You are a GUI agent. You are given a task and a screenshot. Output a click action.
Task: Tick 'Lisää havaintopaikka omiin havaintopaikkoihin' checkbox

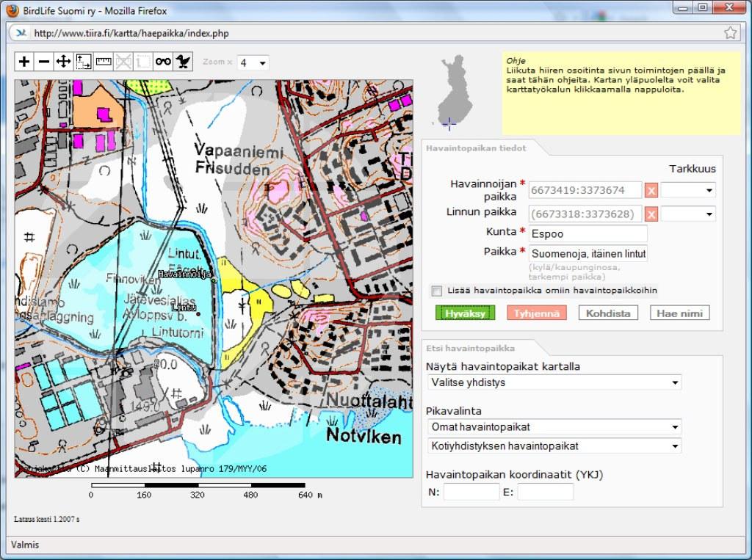coord(437,291)
